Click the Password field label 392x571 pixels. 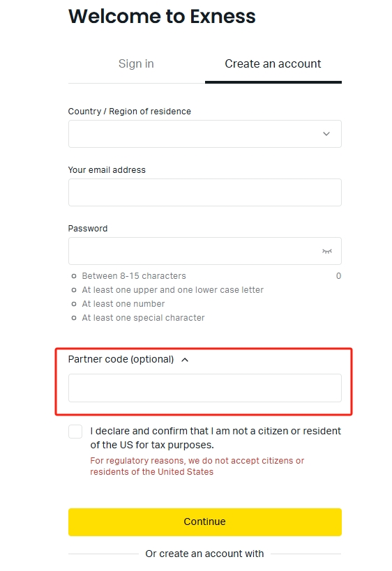click(88, 228)
